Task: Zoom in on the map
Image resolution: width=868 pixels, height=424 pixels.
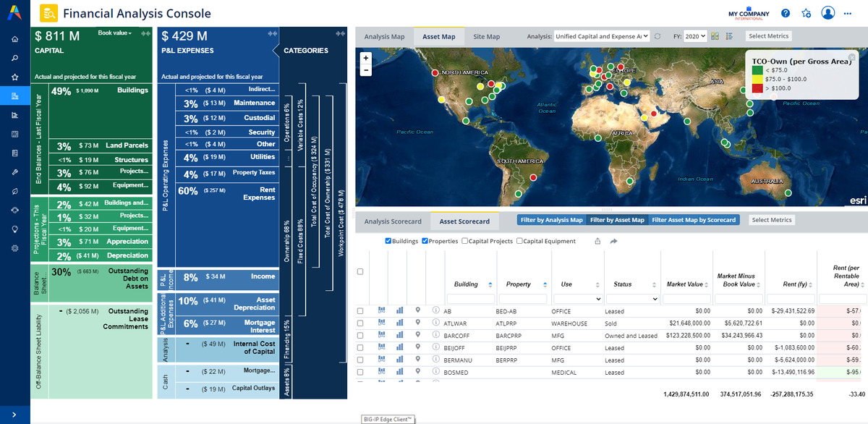Action: coord(366,58)
